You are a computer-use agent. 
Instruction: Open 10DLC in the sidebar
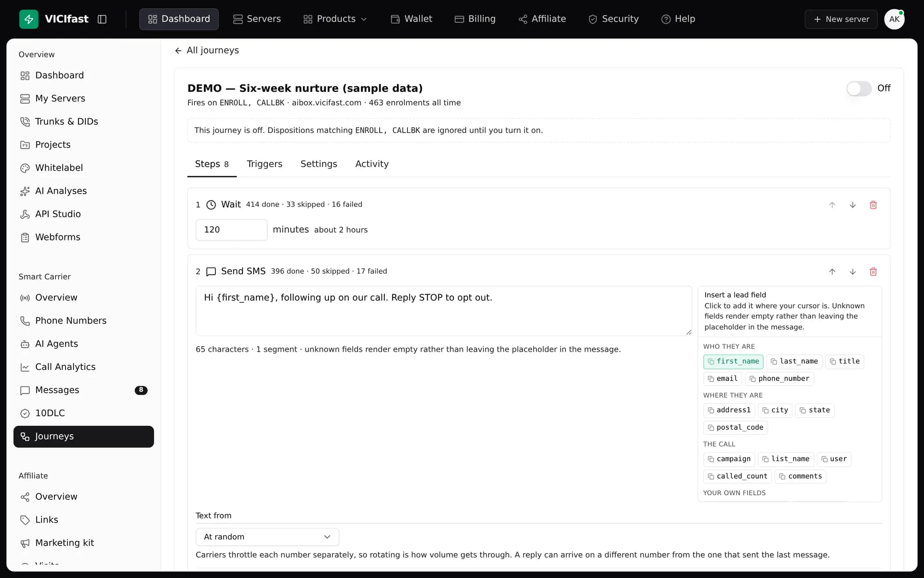[x=84, y=413]
